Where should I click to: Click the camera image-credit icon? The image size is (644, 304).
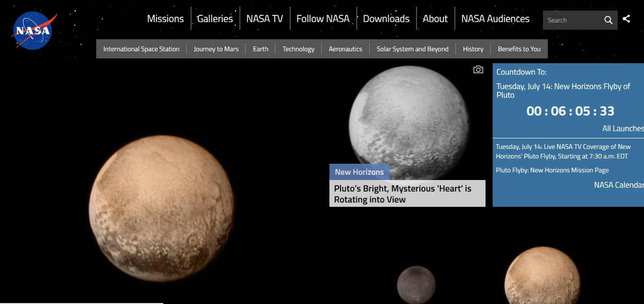pos(478,70)
